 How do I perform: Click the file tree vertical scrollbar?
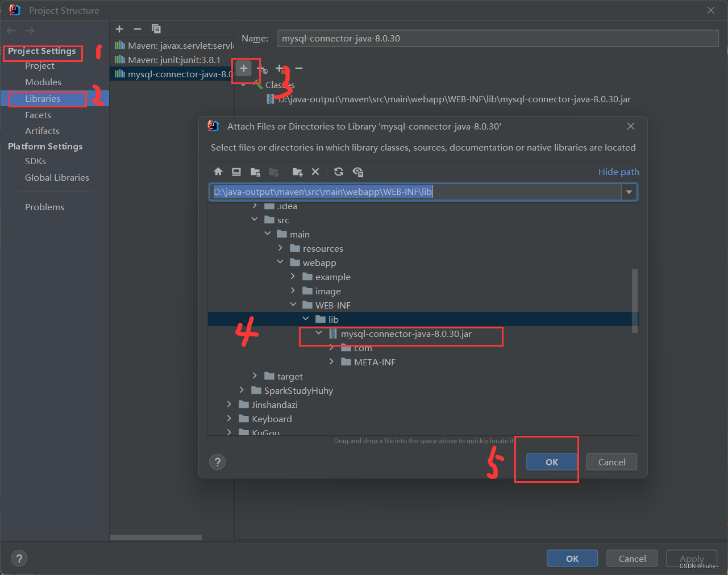point(635,301)
